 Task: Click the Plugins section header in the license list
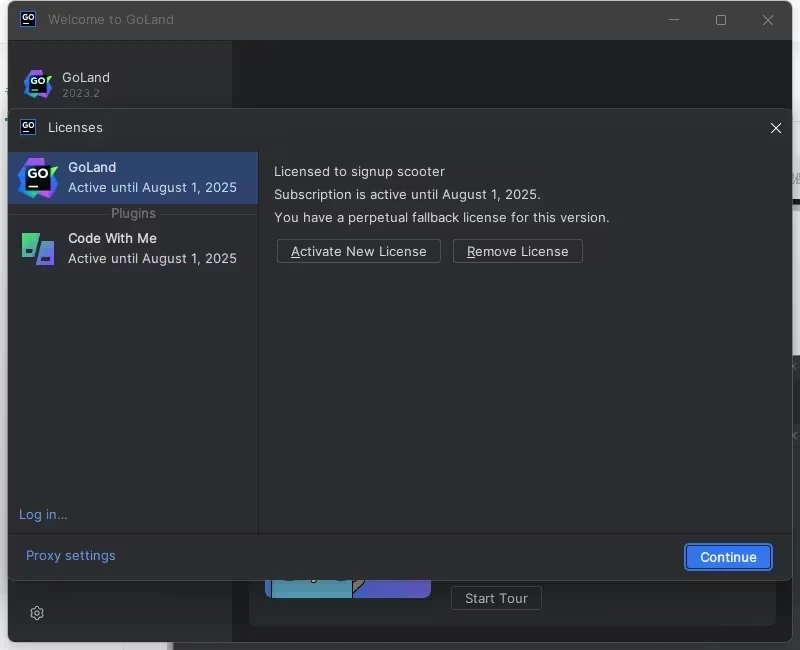[133, 213]
